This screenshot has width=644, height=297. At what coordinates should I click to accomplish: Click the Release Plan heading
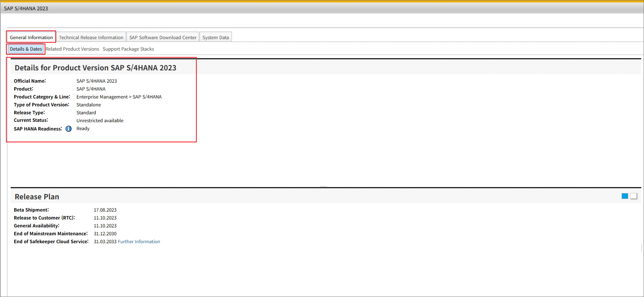37,197
